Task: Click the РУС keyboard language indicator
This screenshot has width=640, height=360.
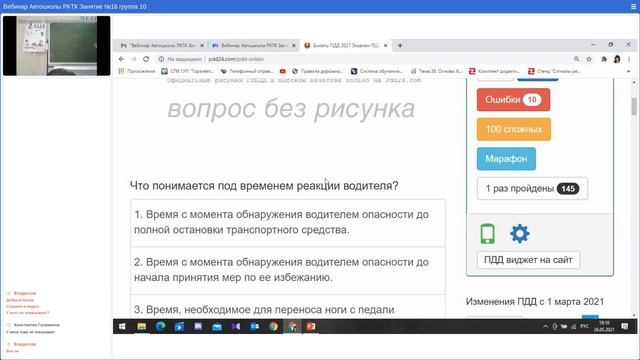Action: coord(584,327)
